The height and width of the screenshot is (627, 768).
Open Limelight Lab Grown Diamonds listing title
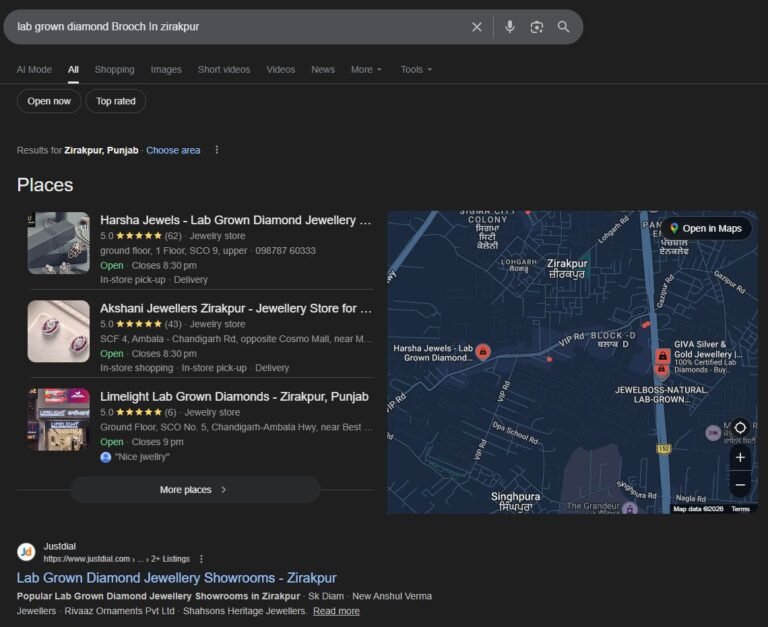(x=234, y=397)
